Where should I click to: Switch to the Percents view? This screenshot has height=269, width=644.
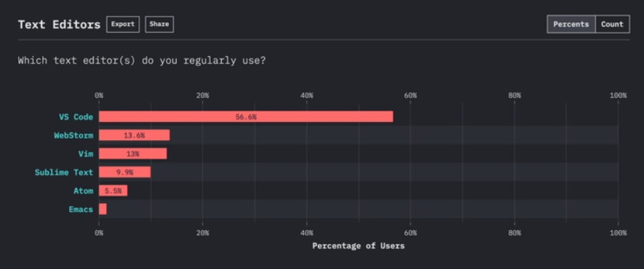[571, 24]
